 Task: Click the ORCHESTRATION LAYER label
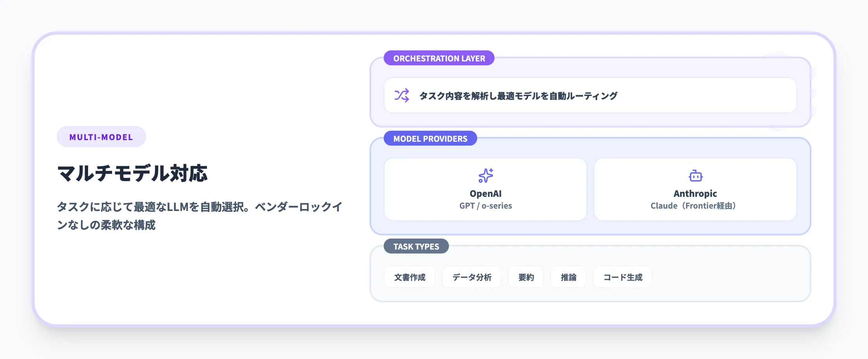[439, 58]
